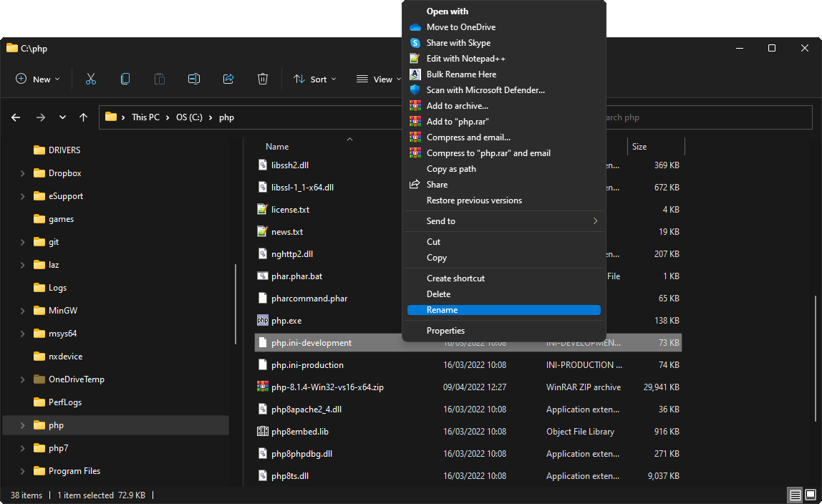The height and width of the screenshot is (504, 822).
Task: Select Copy as path in the context menu
Action: 504,169
